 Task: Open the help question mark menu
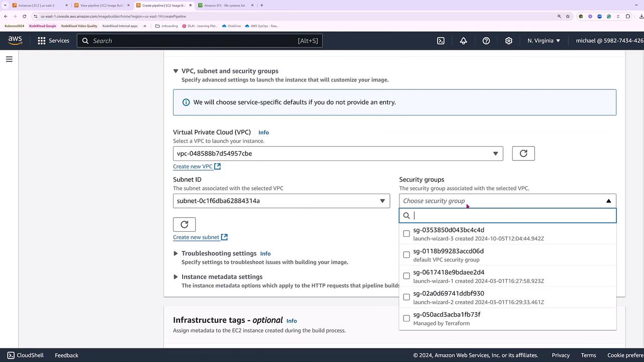point(486,41)
